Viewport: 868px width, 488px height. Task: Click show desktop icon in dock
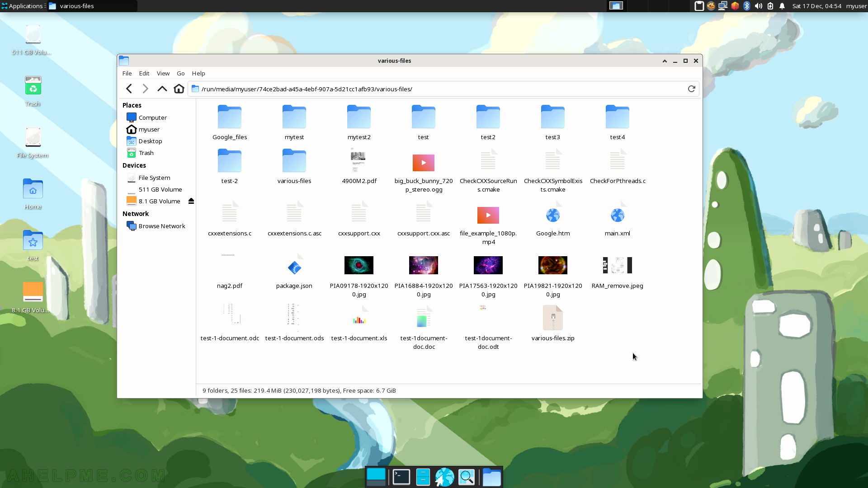click(x=376, y=477)
